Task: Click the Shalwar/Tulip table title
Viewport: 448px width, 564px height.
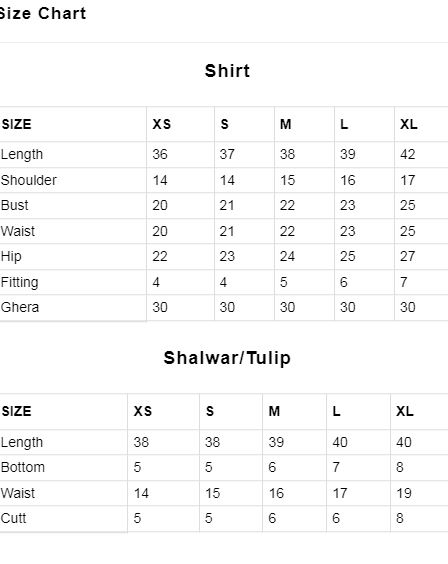Action: tap(227, 358)
